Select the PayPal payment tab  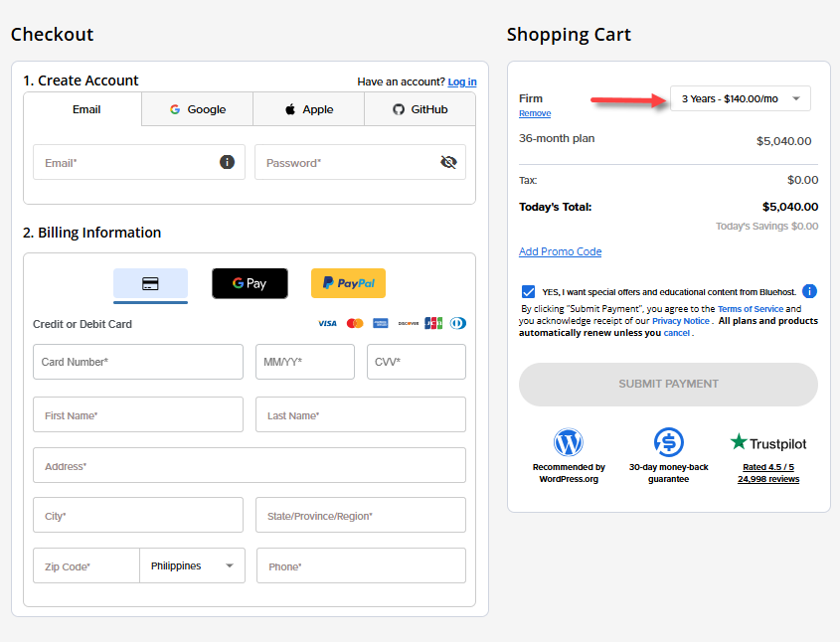[348, 283]
